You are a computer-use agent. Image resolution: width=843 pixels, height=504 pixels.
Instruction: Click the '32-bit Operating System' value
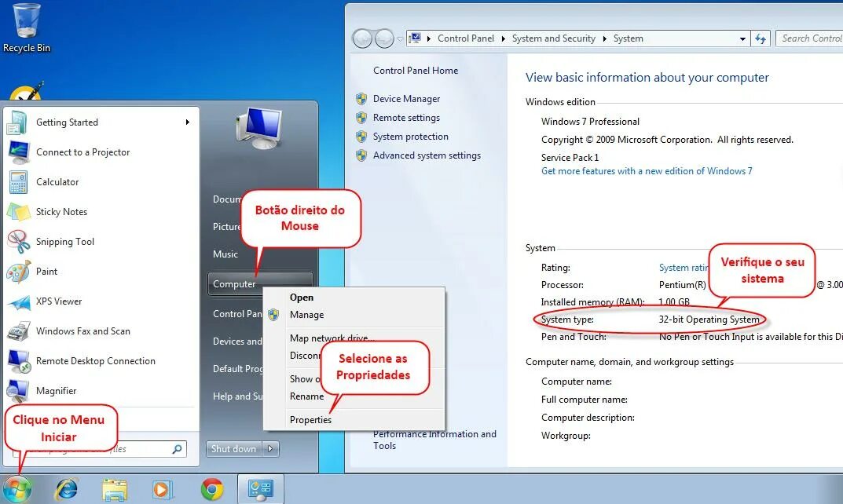[x=709, y=320]
